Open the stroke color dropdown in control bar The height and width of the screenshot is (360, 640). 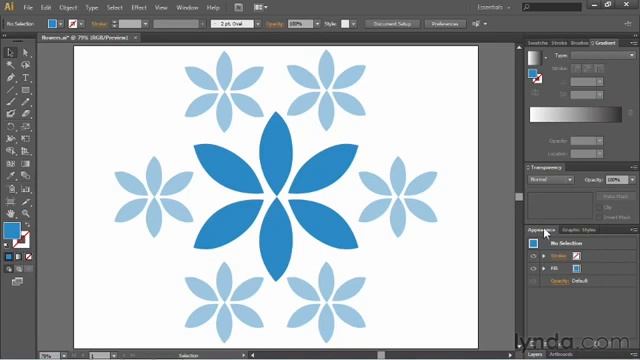[x=81, y=24]
